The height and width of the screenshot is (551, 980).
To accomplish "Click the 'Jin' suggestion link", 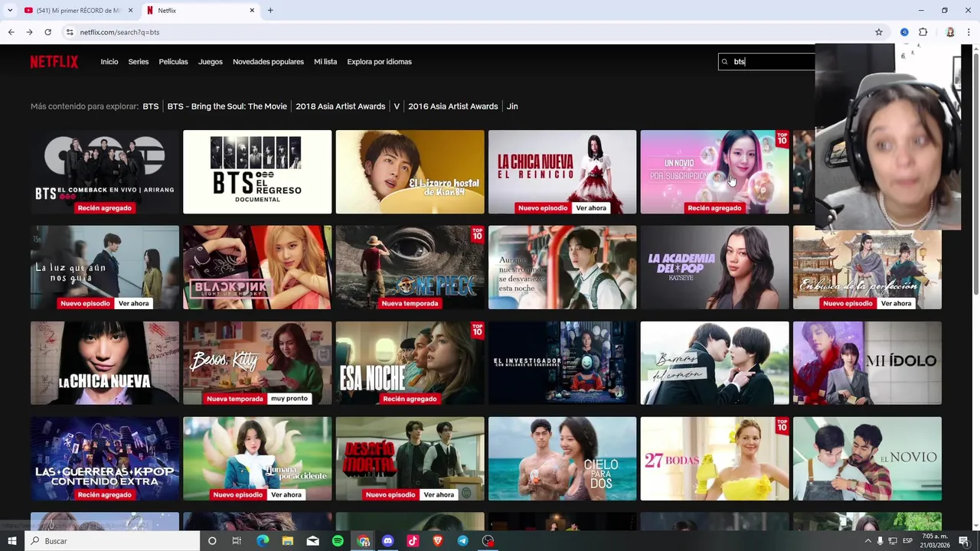I will point(512,106).
